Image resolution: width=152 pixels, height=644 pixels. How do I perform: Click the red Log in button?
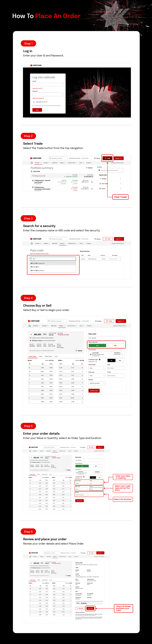tap(37, 110)
